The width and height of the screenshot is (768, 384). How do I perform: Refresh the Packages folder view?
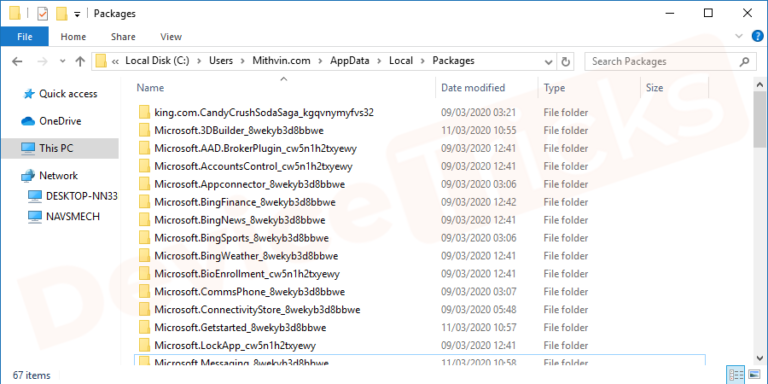[566, 62]
